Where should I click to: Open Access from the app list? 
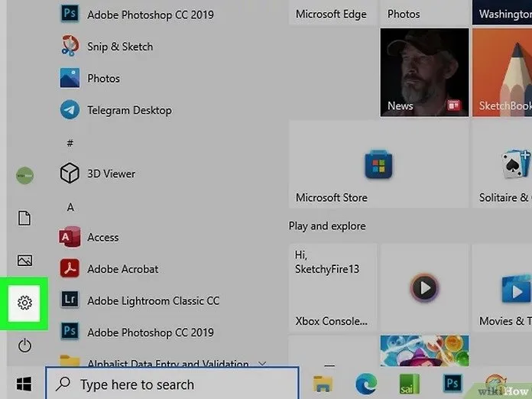pyautogui.click(x=102, y=237)
